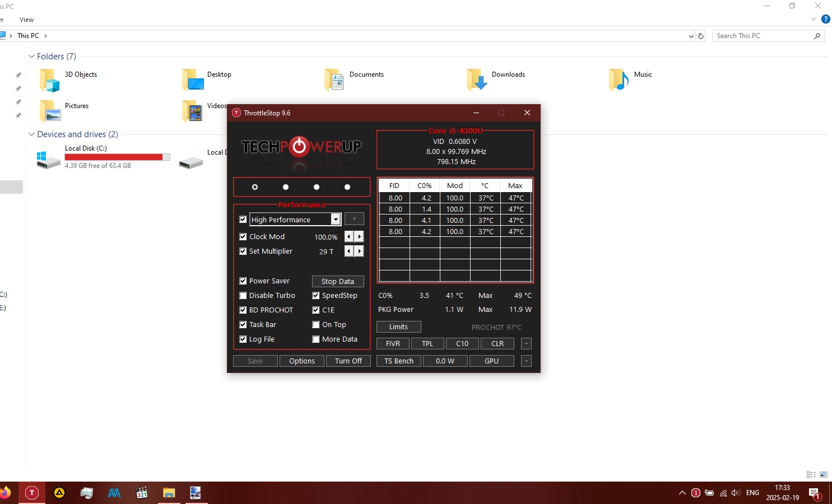Open the notification action center
The width and height of the screenshot is (832, 504).
[x=815, y=493]
